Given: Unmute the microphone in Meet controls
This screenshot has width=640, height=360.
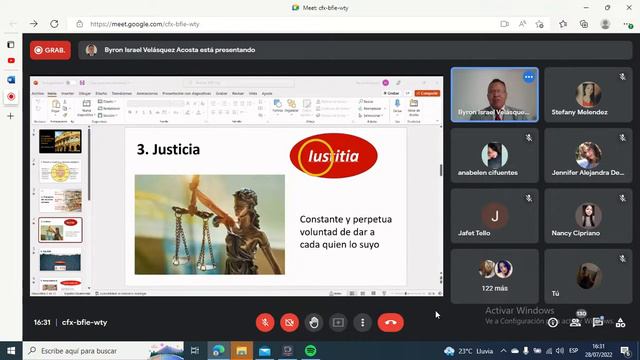Looking at the screenshot, I should (265, 322).
